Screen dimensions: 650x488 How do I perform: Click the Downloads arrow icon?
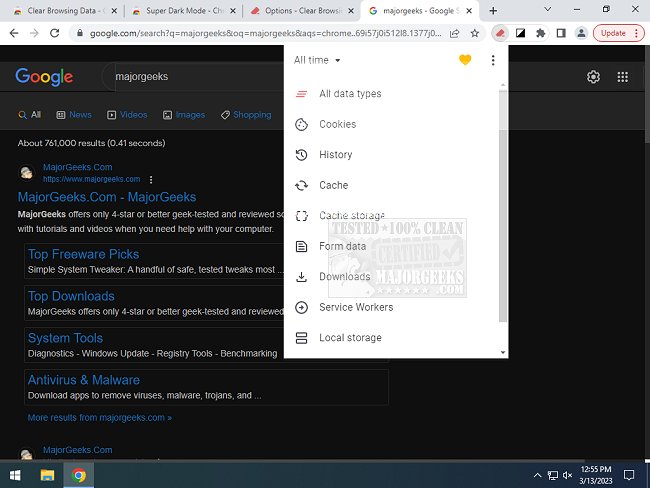(301, 277)
